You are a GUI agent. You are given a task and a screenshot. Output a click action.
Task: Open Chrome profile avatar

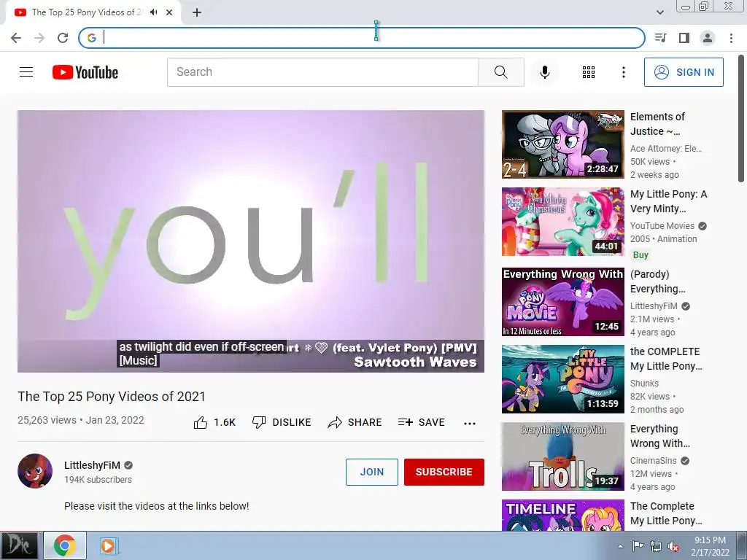tap(708, 38)
